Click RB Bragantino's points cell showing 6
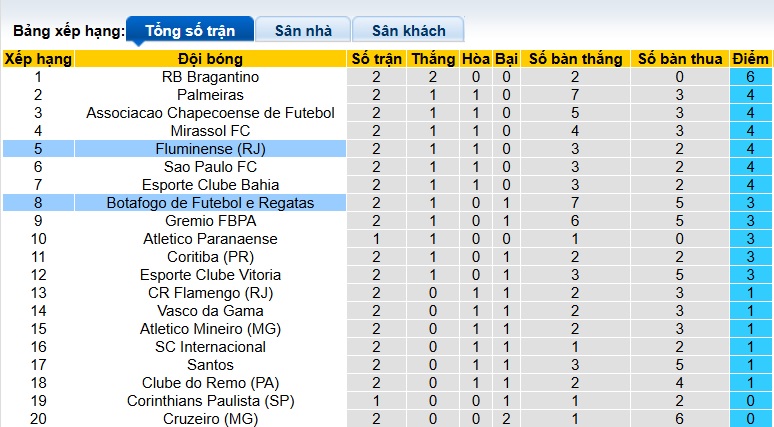Screen dimensions: 774x427 pyautogui.click(x=750, y=77)
